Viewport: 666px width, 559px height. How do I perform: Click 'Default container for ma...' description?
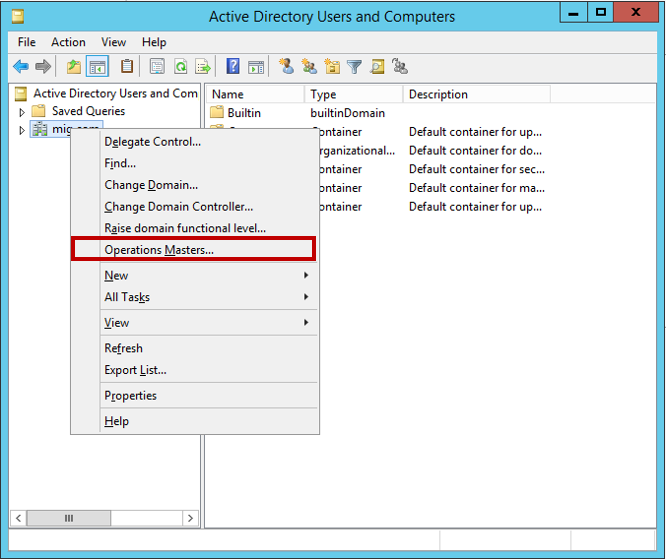click(477, 188)
